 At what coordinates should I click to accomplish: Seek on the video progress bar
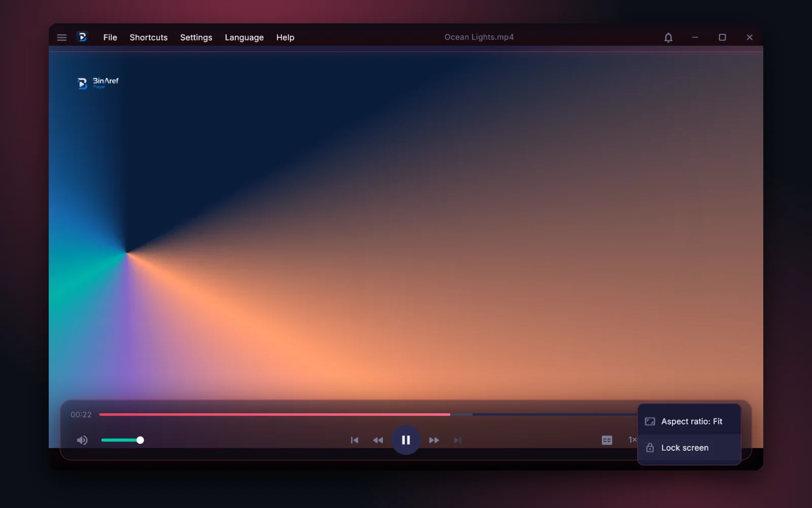368,415
